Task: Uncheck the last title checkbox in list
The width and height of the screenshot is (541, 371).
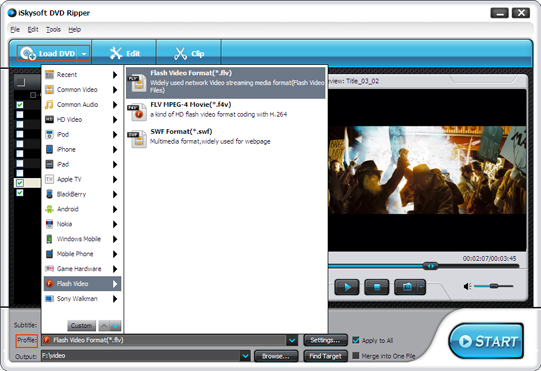Action: [20, 193]
